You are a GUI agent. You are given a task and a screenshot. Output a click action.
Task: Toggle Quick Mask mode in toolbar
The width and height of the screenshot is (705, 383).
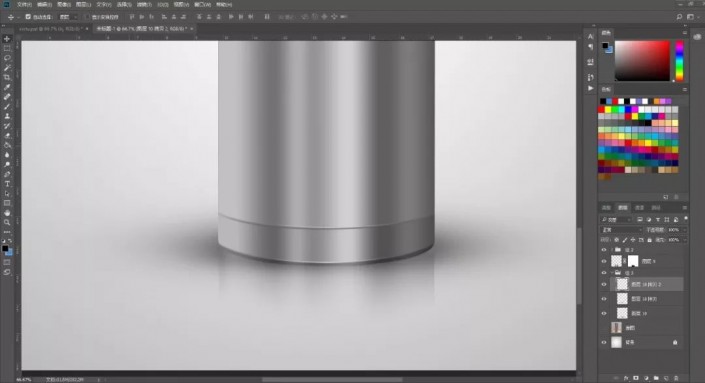[x=7, y=262]
